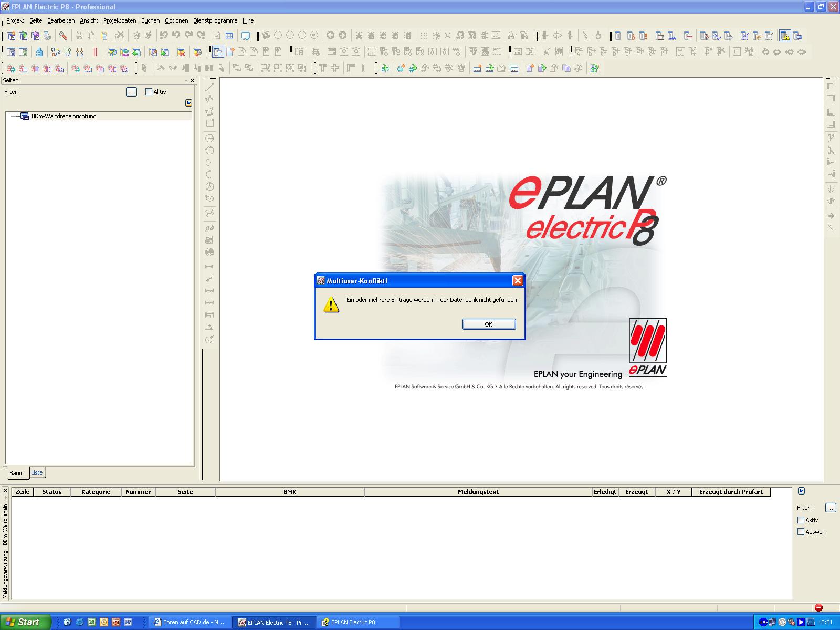Screen dimensions: 840x630
Task: Open the Suchen menu
Action: point(151,20)
